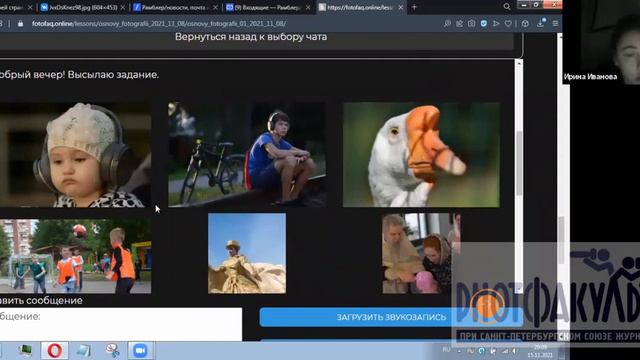Click the RU language indicator in tray
The width and height of the screenshot is (640, 360).
(446, 350)
